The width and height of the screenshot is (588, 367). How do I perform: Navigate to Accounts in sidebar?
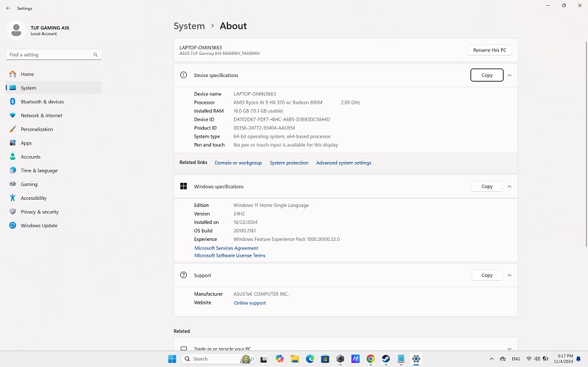point(30,157)
